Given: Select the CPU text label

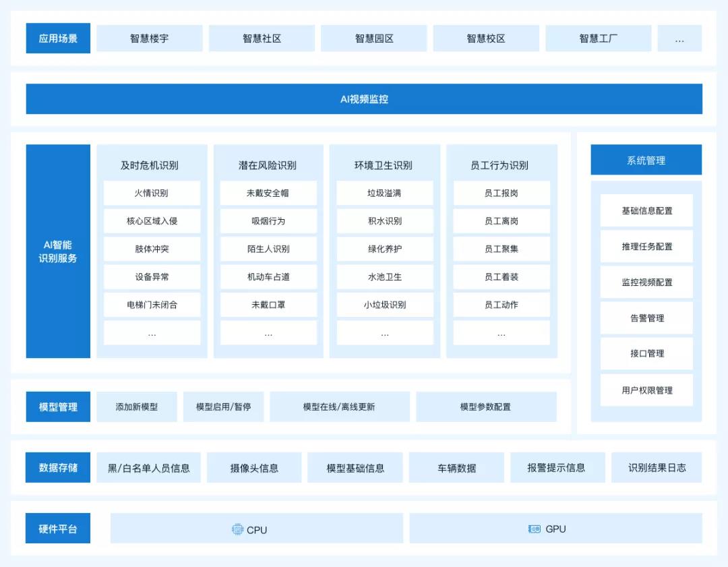Looking at the screenshot, I should click(x=257, y=530).
